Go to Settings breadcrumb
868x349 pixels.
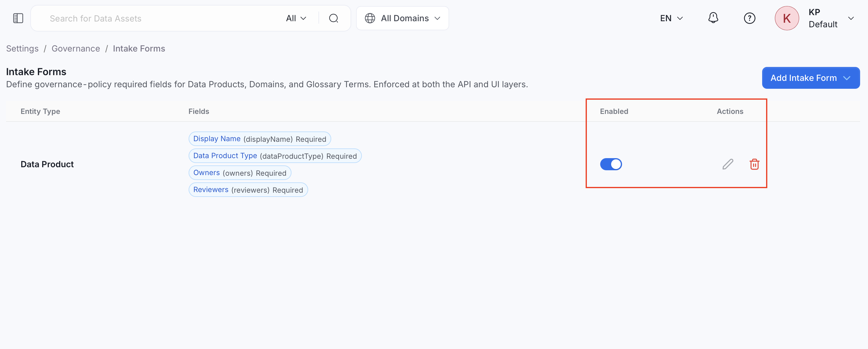(22, 48)
